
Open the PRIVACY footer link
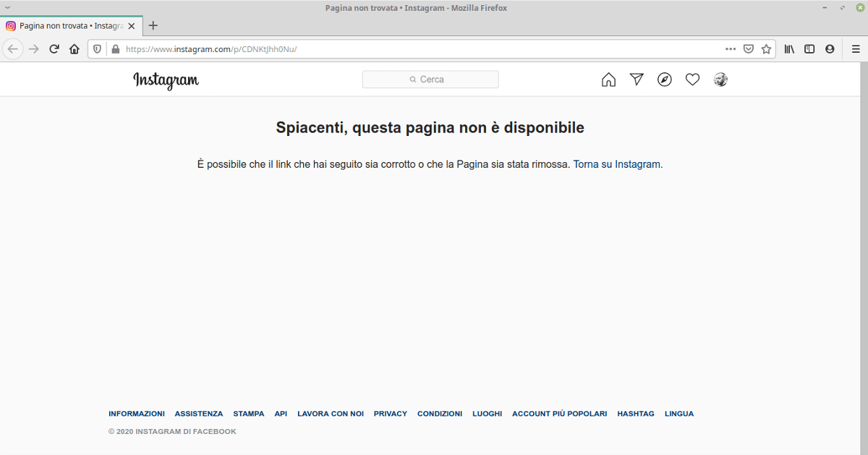390,414
